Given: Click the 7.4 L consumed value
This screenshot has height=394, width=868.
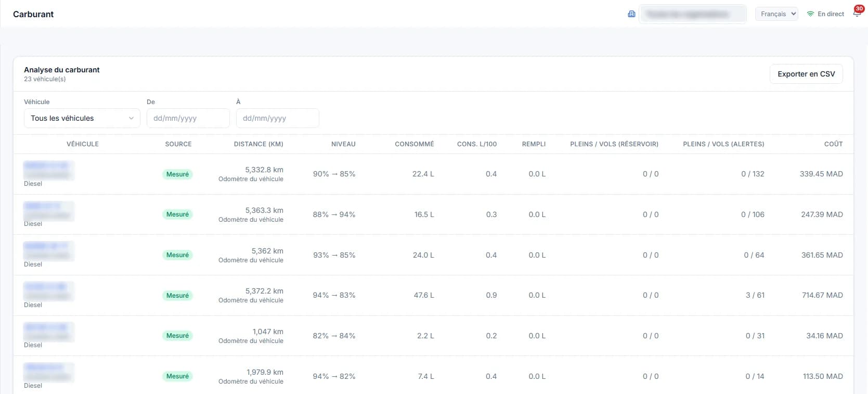Looking at the screenshot, I should pyautogui.click(x=426, y=376).
